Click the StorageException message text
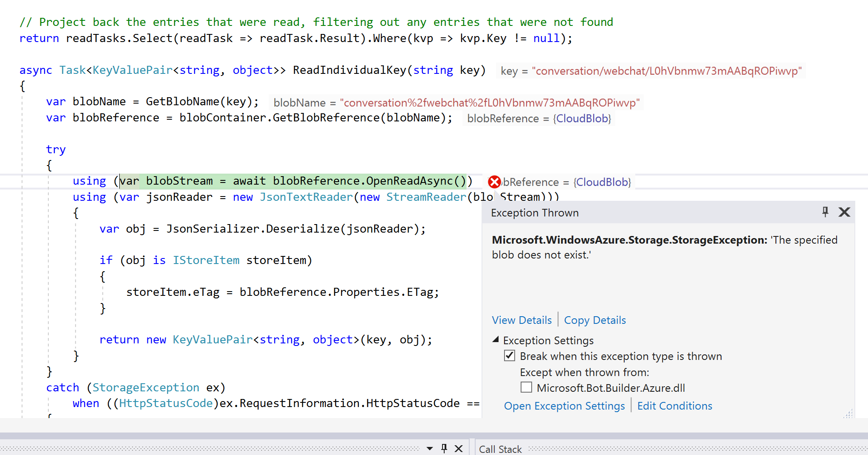Viewport: 868px width, 455px height. [665, 247]
